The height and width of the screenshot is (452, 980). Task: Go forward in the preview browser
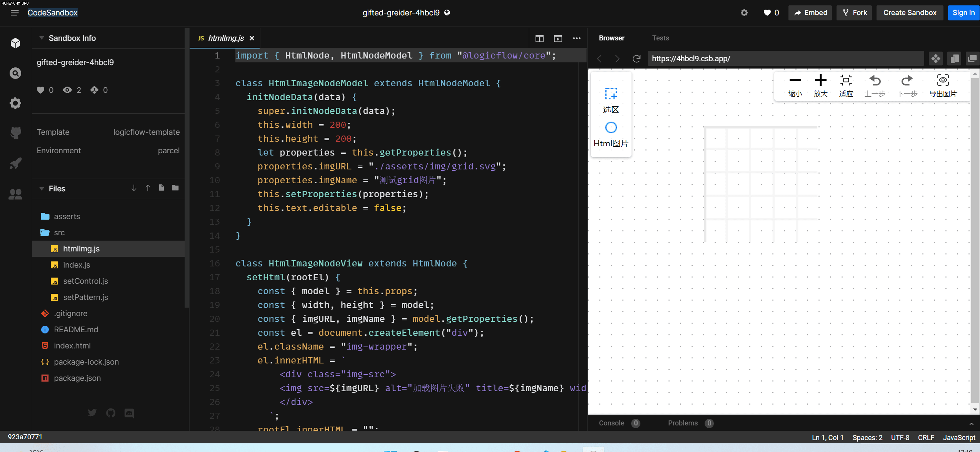pyautogui.click(x=617, y=59)
